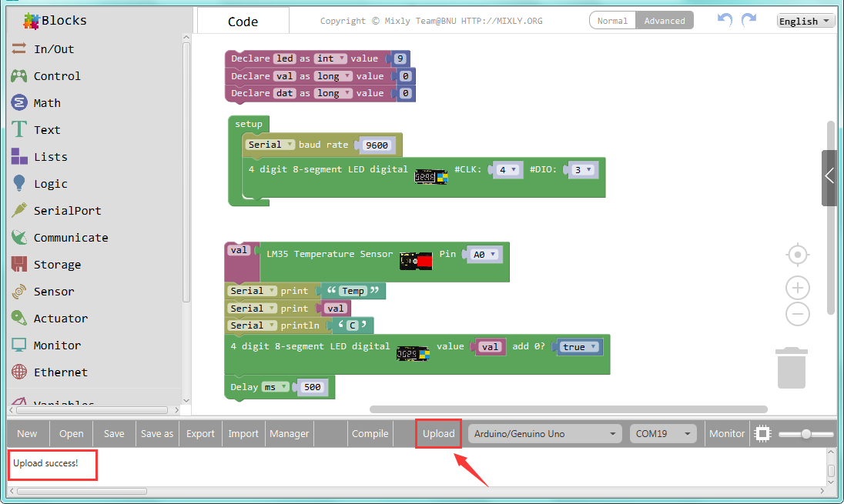The height and width of the screenshot is (504, 844).
Task: Expand the side panel arrow tab
Action: (x=829, y=177)
